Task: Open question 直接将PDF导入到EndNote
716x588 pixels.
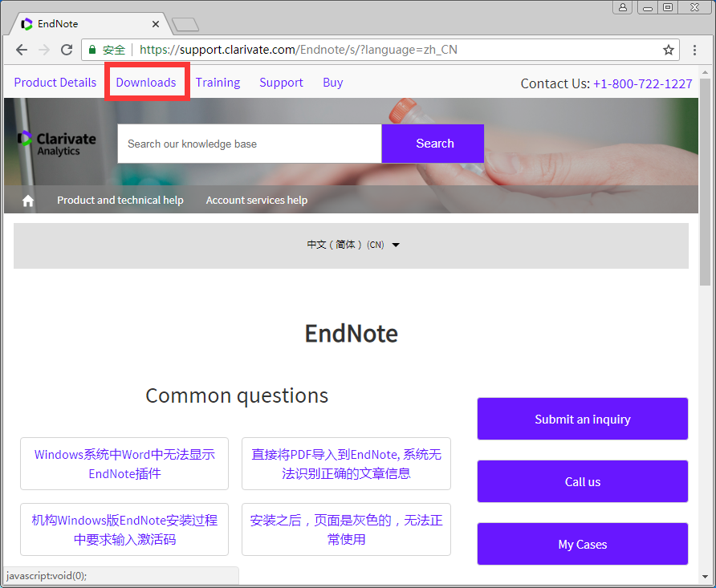Action: 346,464
